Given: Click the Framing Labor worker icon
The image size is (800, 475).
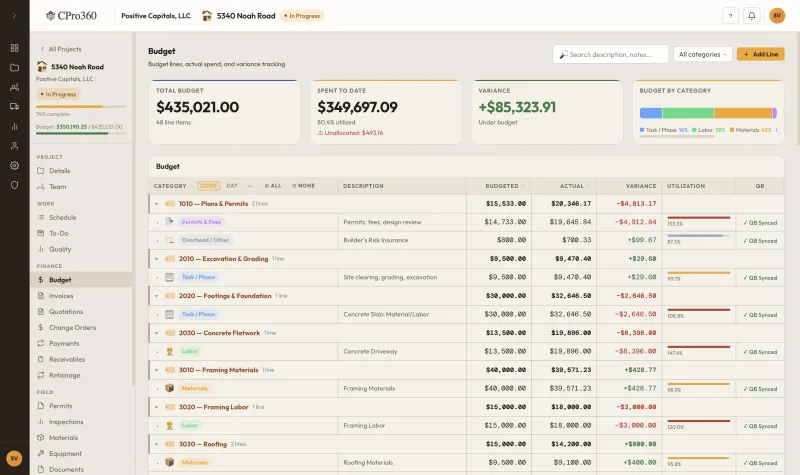Looking at the screenshot, I should point(169,425).
